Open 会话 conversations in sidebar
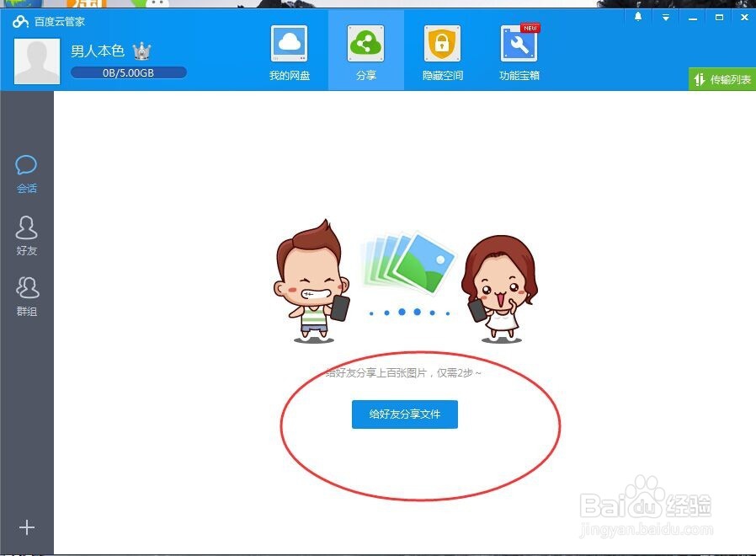 (x=26, y=174)
